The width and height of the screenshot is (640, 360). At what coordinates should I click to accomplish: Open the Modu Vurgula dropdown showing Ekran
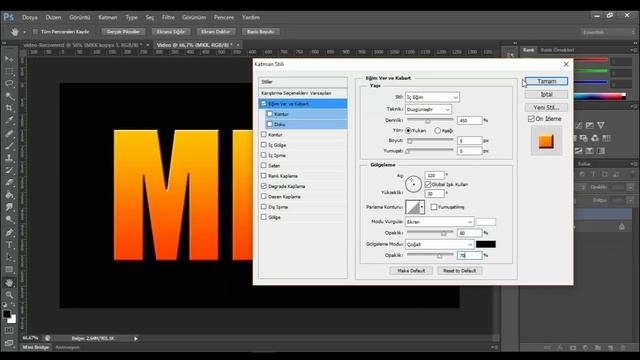click(x=439, y=222)
